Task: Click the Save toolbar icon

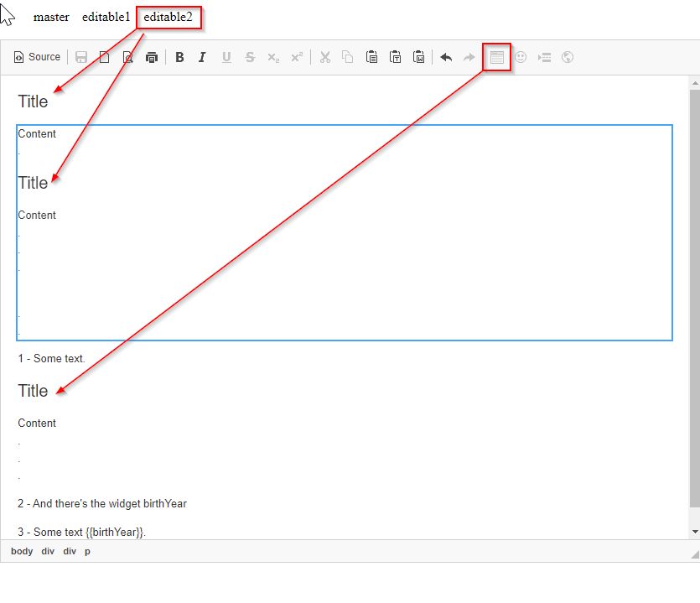Action: click(x=80, y=57)
